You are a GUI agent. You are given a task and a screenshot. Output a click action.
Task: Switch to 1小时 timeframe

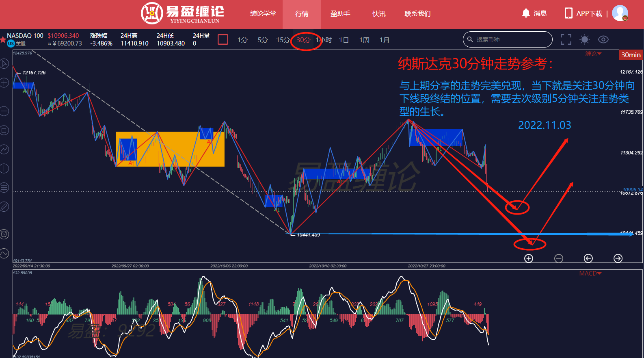click(x=324, y=40)
